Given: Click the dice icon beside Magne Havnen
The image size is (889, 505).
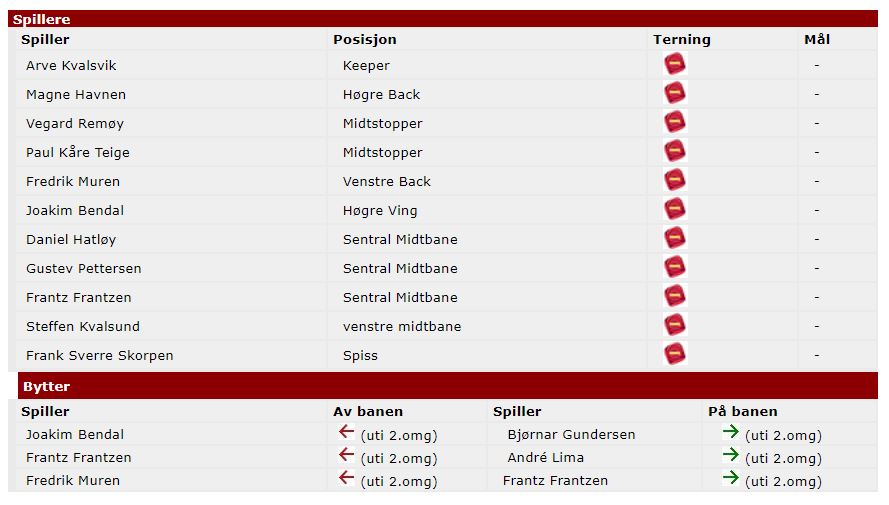Looking at the screenshot, I should coord(675,94).
